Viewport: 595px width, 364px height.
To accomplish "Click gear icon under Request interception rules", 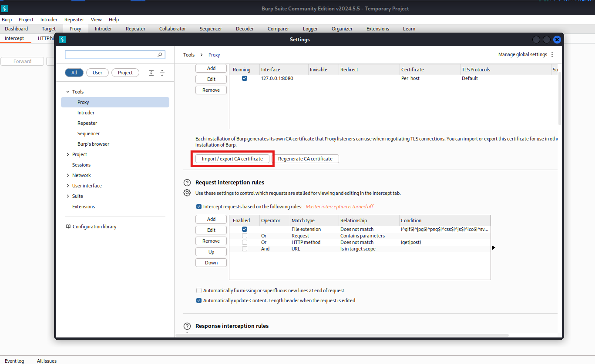I will 187,193.
